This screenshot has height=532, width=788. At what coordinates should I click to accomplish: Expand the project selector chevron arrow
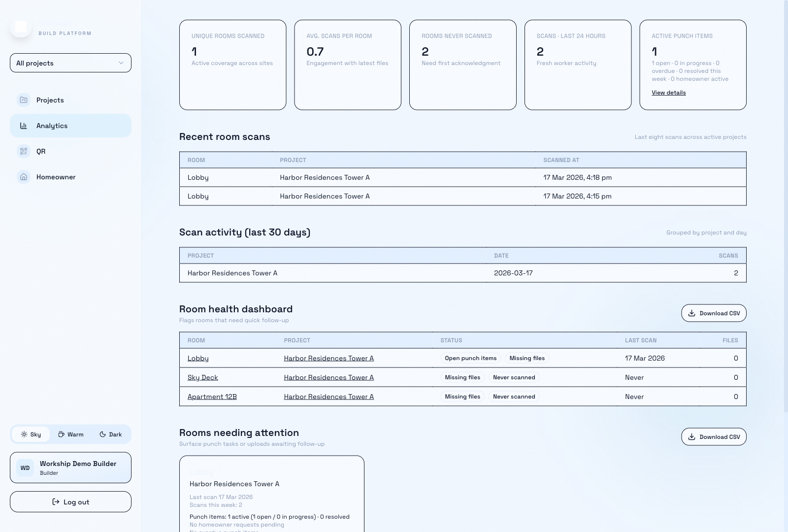coord(121,63)
